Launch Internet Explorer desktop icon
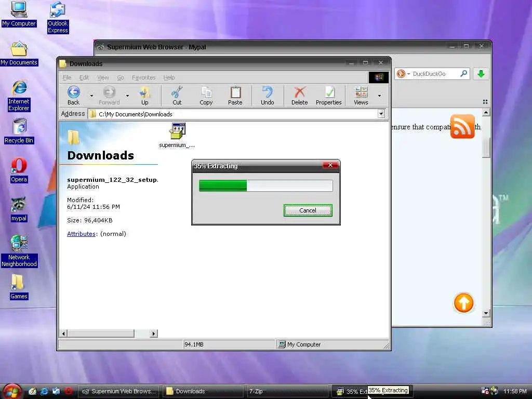 click(19, 96)
